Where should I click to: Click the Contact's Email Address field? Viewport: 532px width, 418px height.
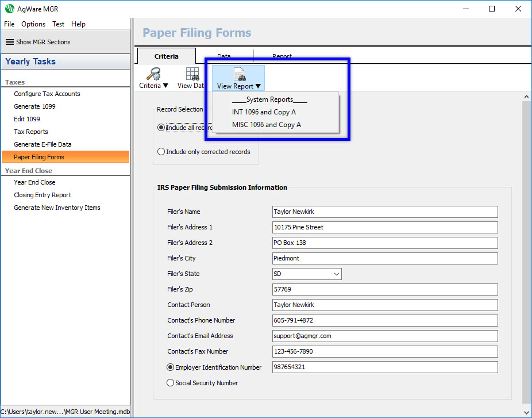[x=384, y=336]
